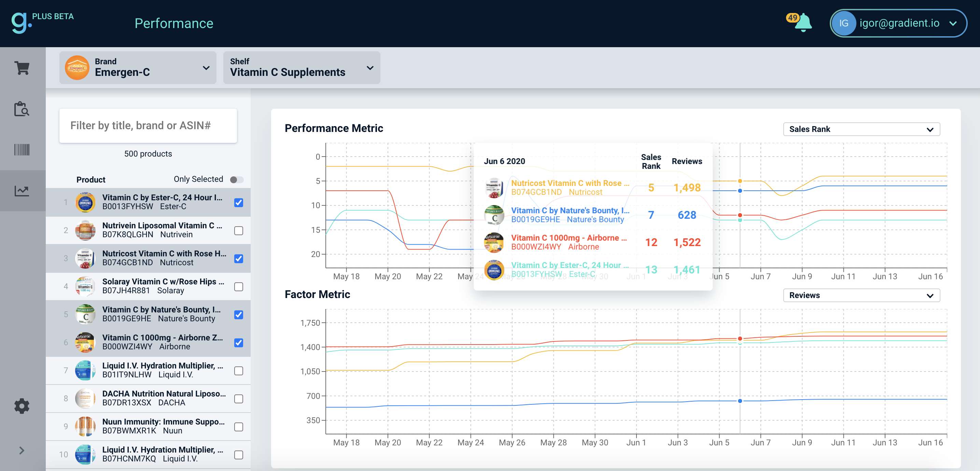Click the clipboard search sidebar icon
The image size is (980, 471).
22,109
